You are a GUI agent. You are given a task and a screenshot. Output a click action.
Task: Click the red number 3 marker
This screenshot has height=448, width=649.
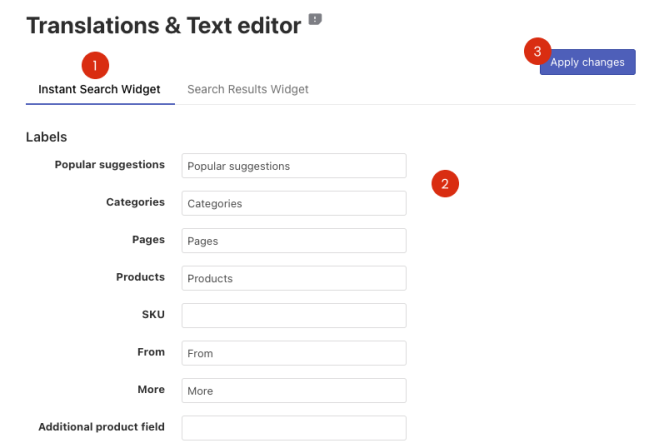537,52
